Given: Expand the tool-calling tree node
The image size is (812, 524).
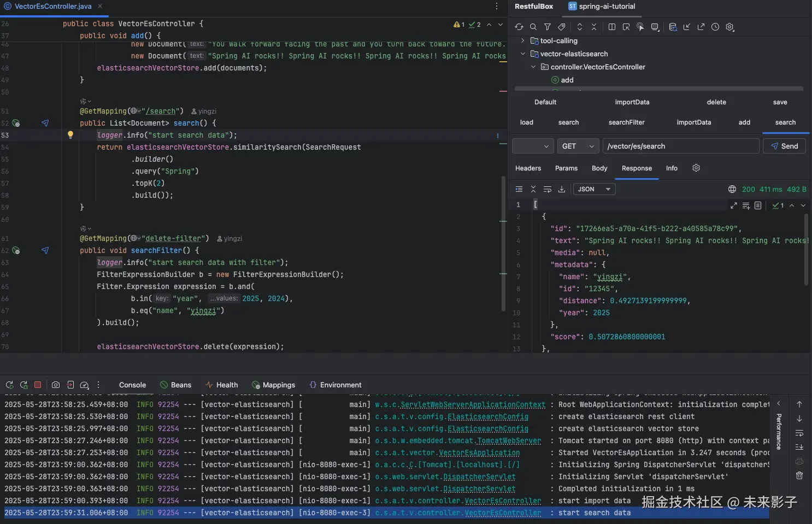Looking at the screenshot, I should point(523,40).
